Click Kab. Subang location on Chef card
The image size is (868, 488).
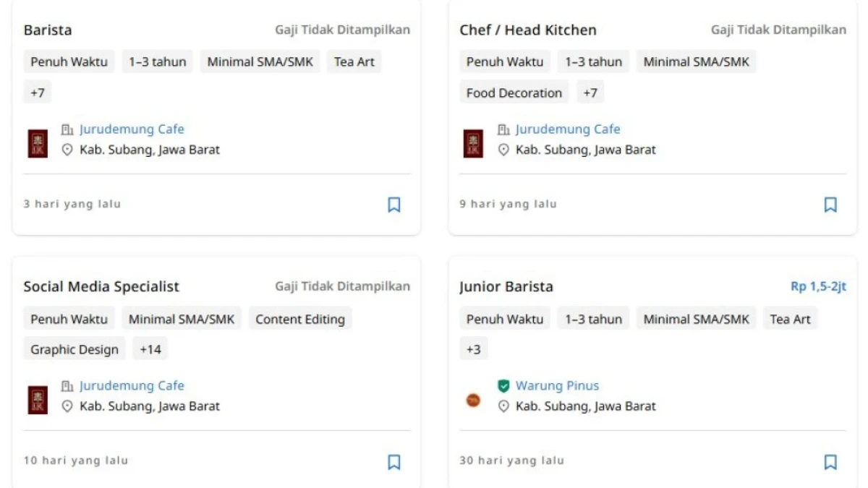point(586,150)
